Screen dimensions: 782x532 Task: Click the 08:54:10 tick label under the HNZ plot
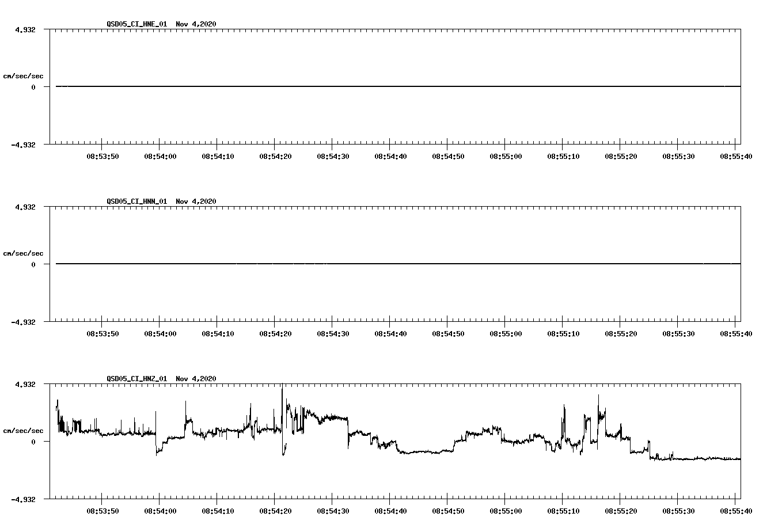point(219,510)
